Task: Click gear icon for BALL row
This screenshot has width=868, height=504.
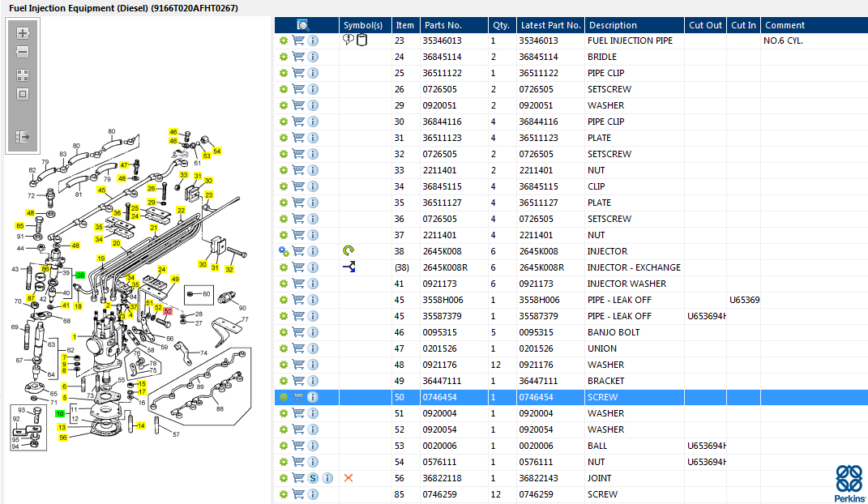Action: (x=284, y=446)
